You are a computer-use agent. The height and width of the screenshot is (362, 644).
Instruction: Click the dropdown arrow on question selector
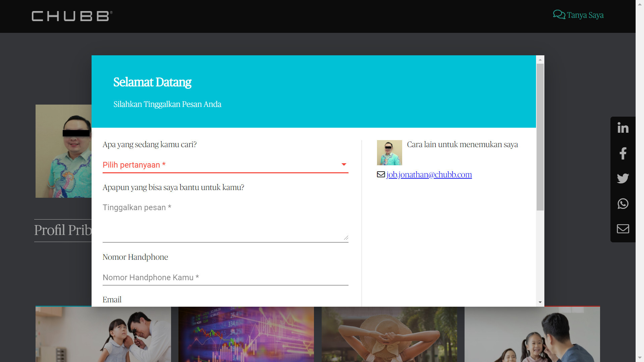[344, 165]
